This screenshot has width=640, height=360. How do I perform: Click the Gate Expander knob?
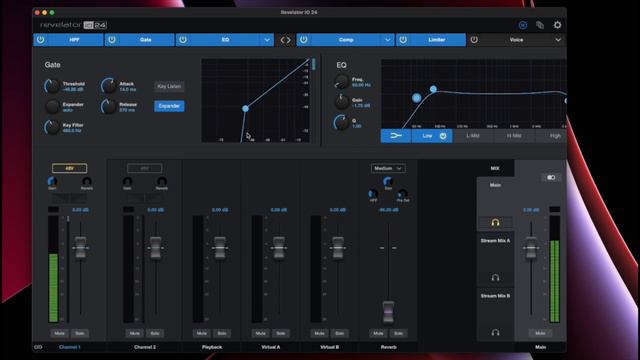pyautogui.click(x=52, y=107)
